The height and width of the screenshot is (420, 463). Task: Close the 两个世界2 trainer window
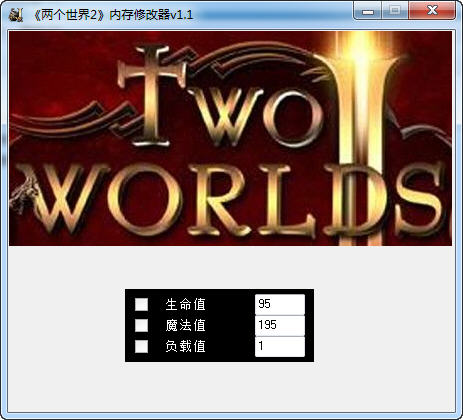coord(432,11)
